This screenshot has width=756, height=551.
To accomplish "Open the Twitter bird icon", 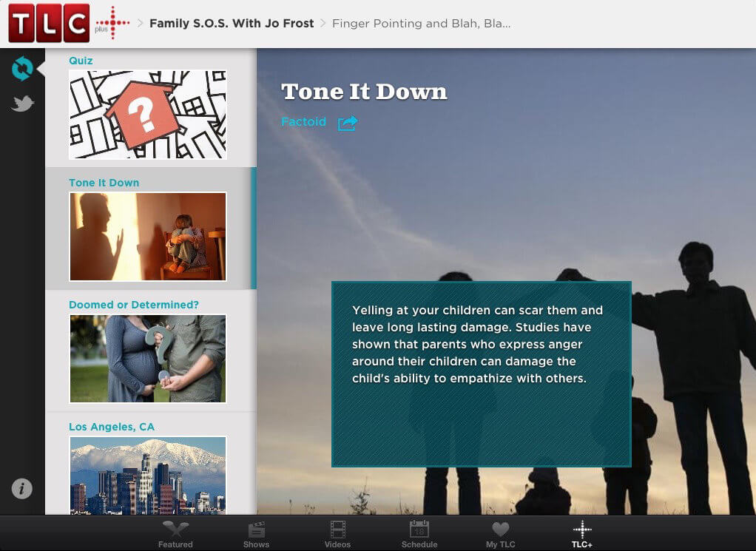I will pyautogui.click(x=22, y=104).
